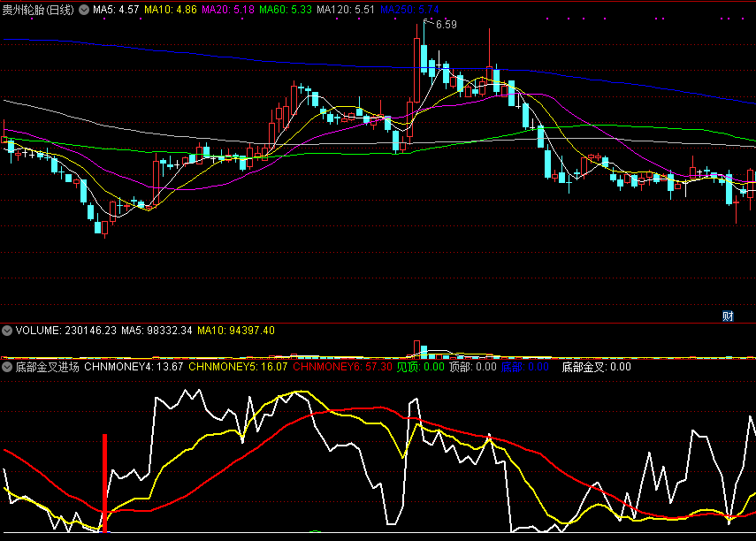
Task: Click the MA10: 4.86 label
Action: (x=171, y=10)
